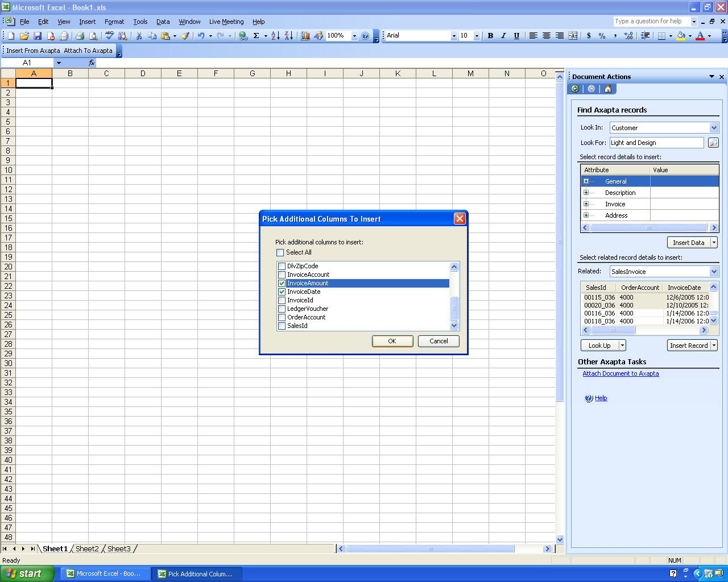
Task: Apply Currency style with the dollar icon
Action: point(589,36)
